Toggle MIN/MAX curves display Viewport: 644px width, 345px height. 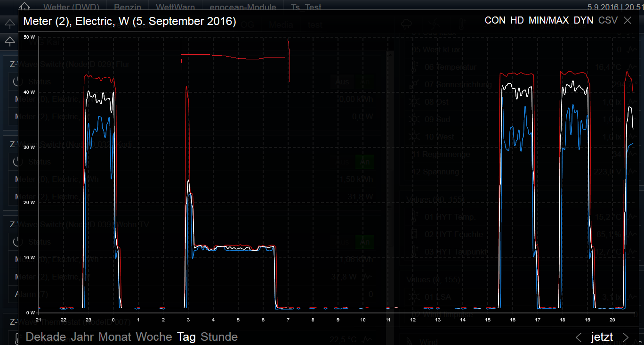pyautogui.click(x=548, y=20)
